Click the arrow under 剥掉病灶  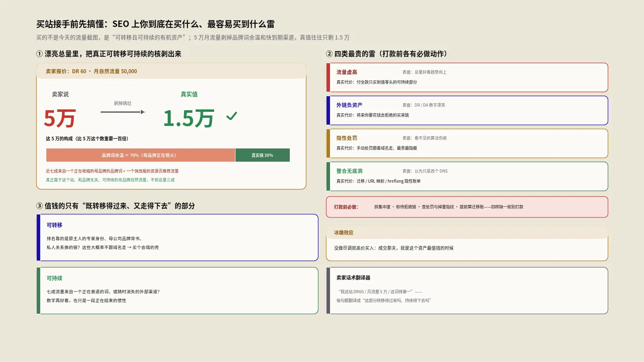click(x=123, y=112)
